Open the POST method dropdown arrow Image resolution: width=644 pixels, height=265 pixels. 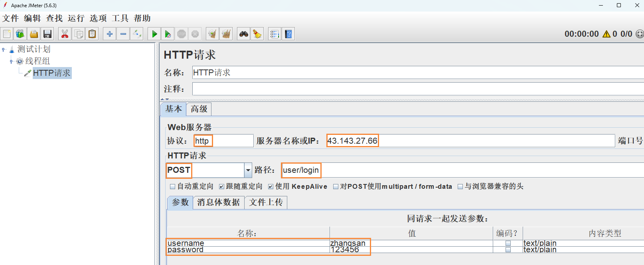click(248, 170)
